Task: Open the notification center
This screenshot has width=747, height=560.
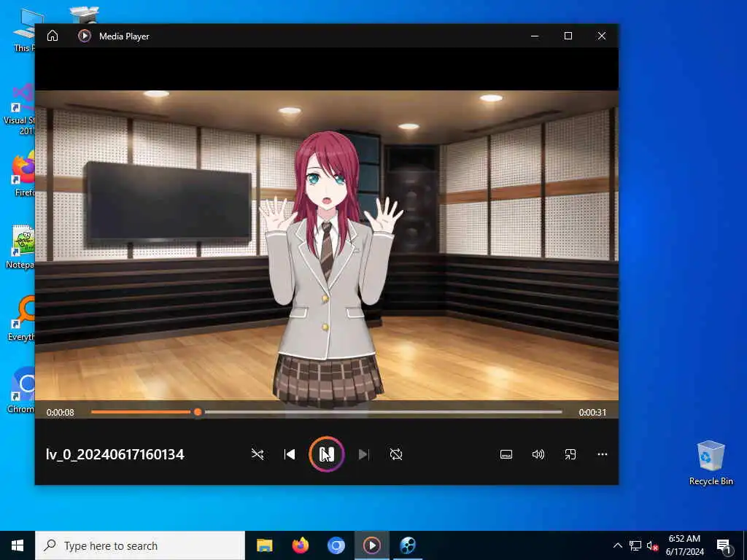Action: 724,545
